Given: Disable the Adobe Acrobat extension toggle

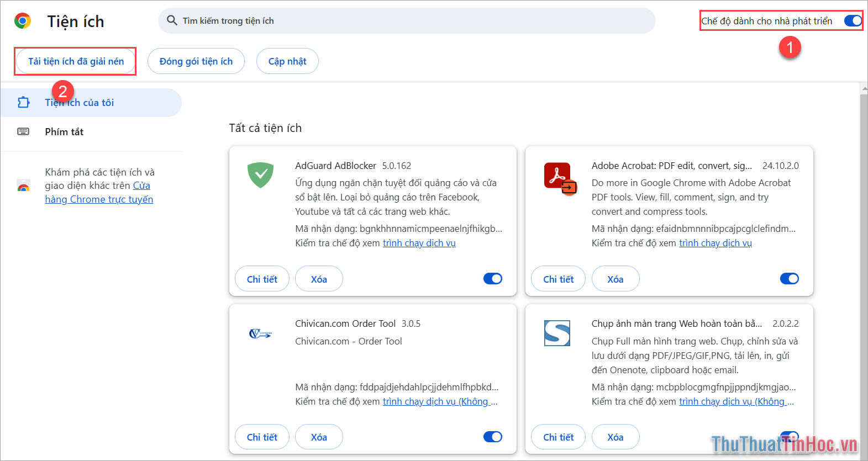Looking at the screenshot, I should coord(789,279).
